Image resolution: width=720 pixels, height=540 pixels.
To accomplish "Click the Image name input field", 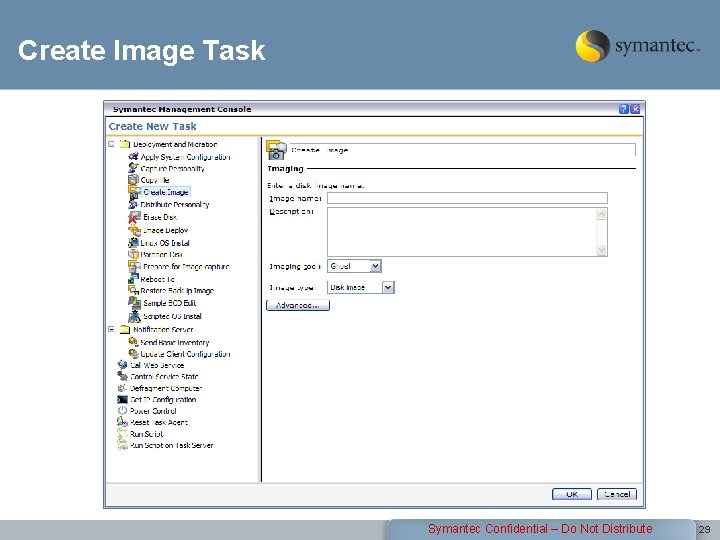I will (x=467, y=198).
